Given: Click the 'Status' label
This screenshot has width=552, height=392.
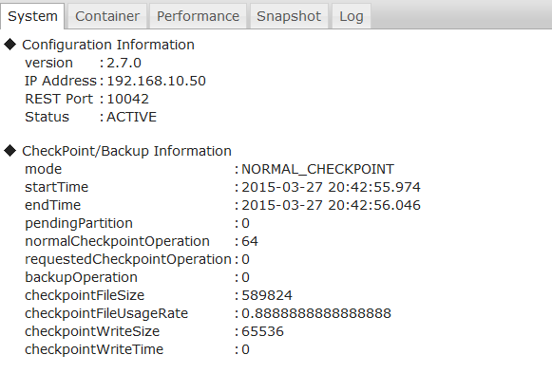Looking at the screenshot, I should [x=47, y=117].
